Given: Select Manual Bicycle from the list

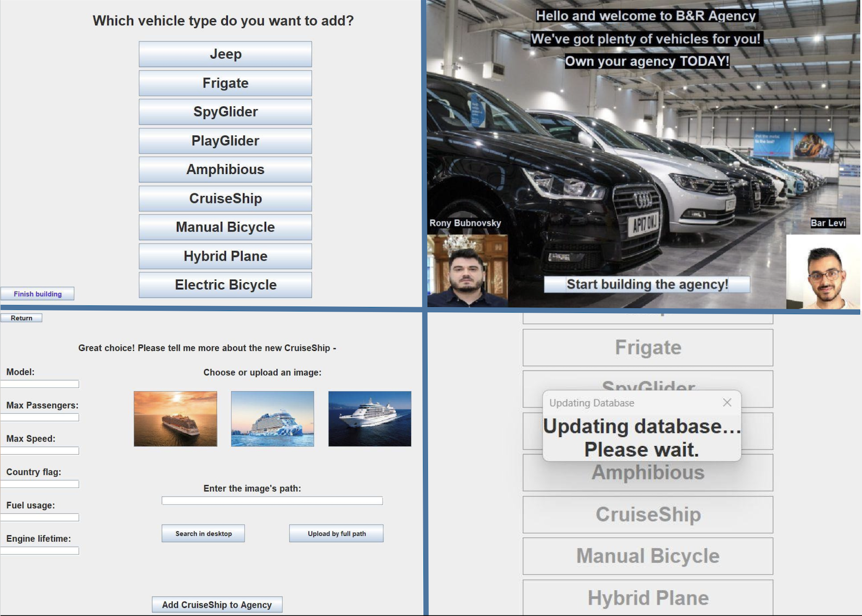Looking at the screenshot, I should (x=225, y=227).
